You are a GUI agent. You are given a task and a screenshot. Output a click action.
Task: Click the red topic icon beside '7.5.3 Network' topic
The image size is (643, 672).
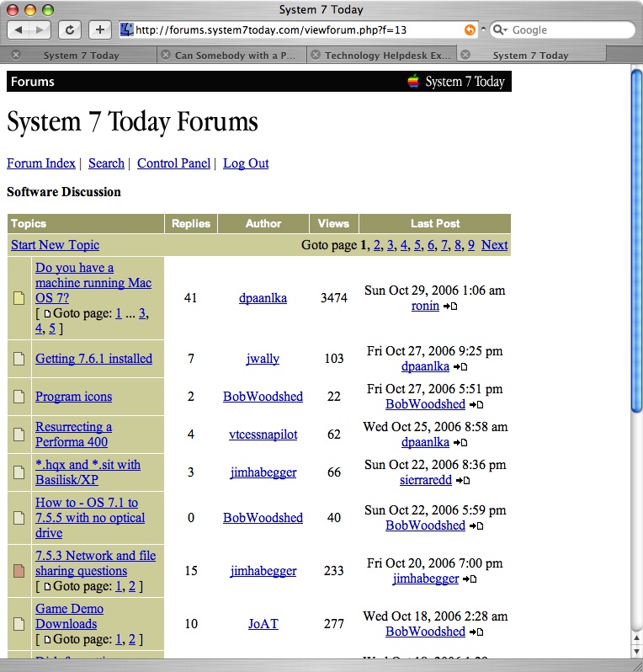(19, 571)
